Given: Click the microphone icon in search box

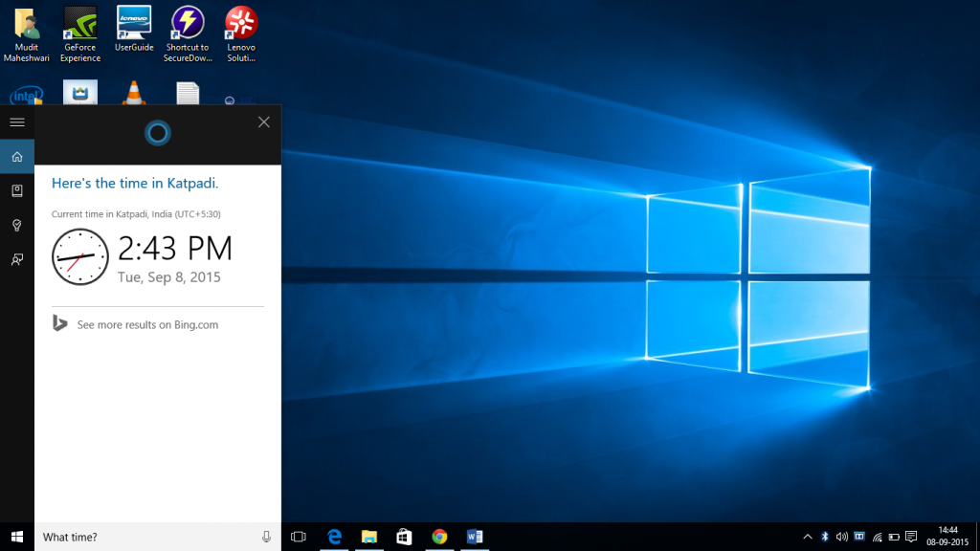Looking at the screenshot, I should 266,537.
